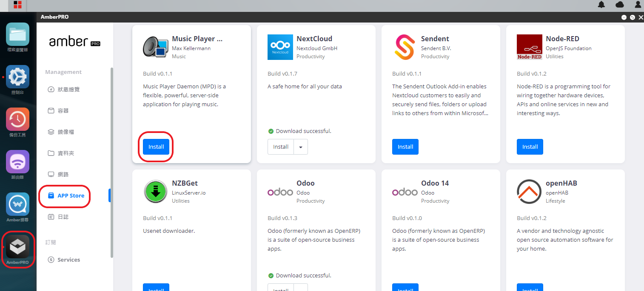The height and width of the screenshot is (291, 644).
Task: Click Install button for NextCloud
Action: (x=281, y=147)
